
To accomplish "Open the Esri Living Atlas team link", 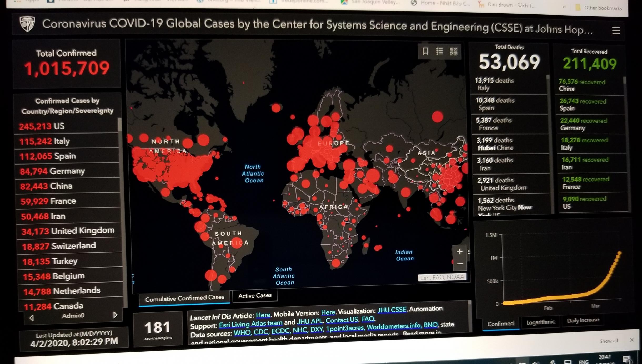I will coord(250,324).
